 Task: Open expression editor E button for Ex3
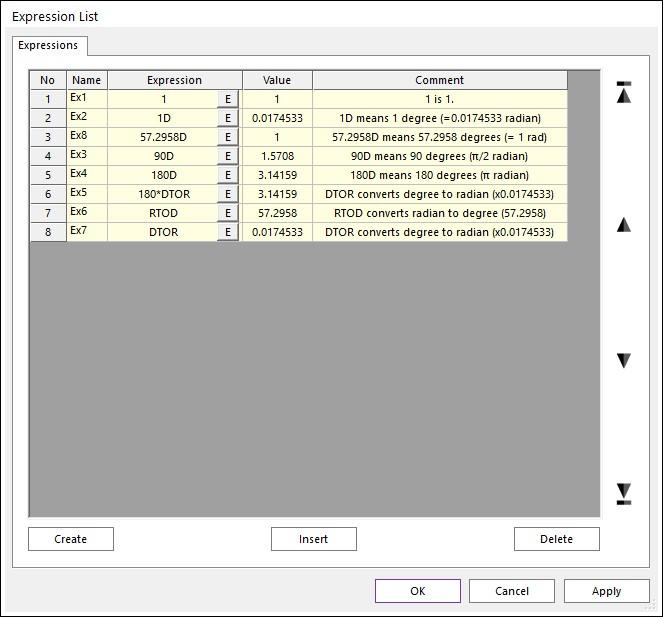(x=228, y=156)
